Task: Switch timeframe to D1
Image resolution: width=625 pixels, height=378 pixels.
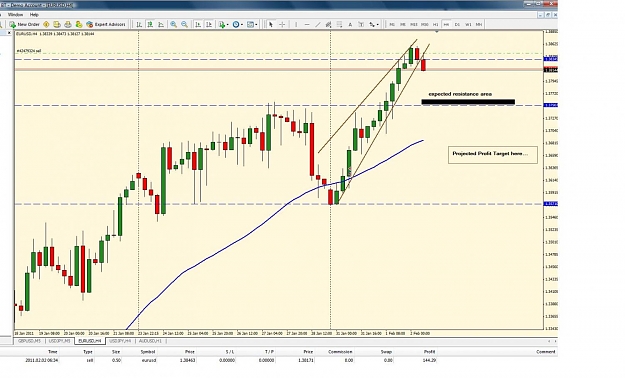Action: coord(457,24)
